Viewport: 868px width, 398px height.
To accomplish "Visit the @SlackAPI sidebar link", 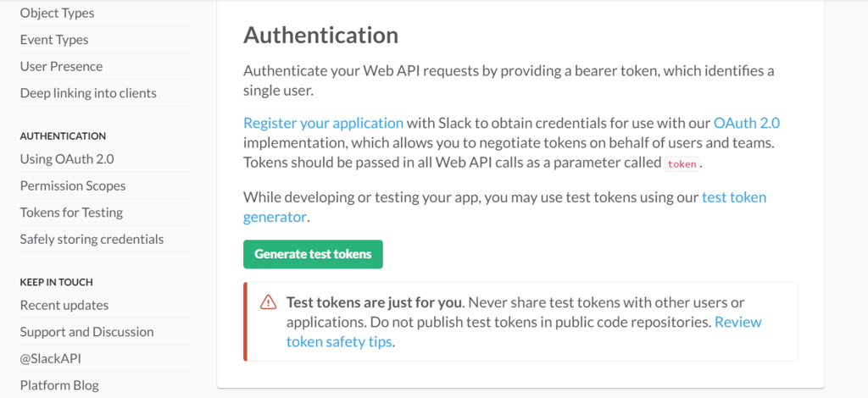I will tap(50, 359).
